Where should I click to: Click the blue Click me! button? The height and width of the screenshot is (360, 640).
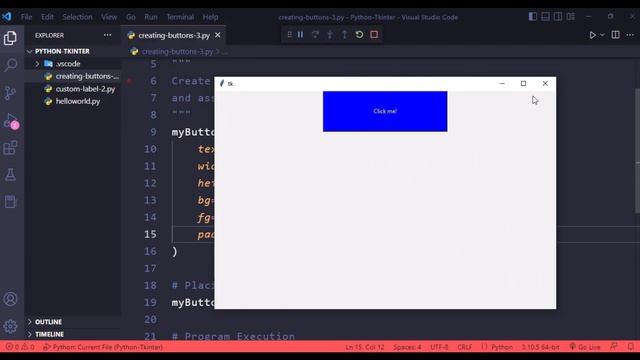pos(385,111)
